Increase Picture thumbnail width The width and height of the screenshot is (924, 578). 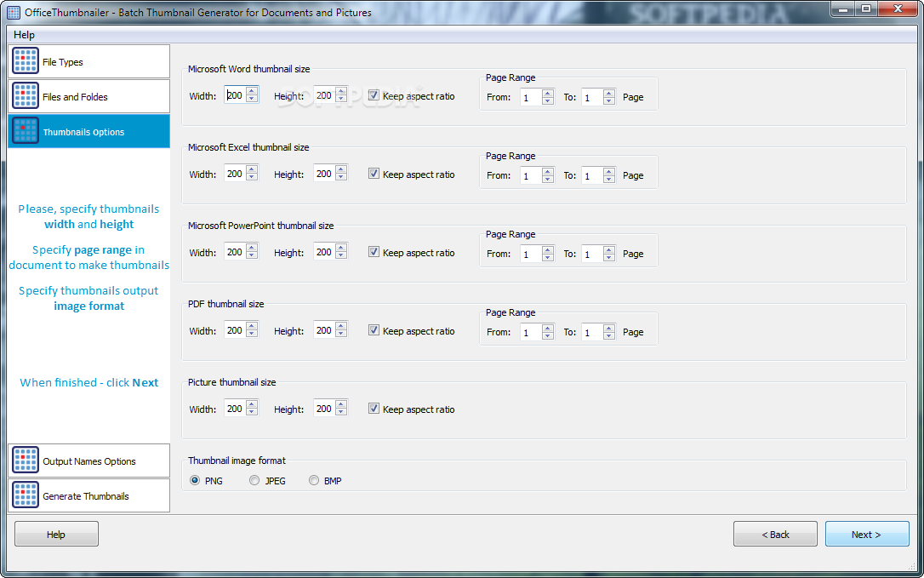coord(252,404)
